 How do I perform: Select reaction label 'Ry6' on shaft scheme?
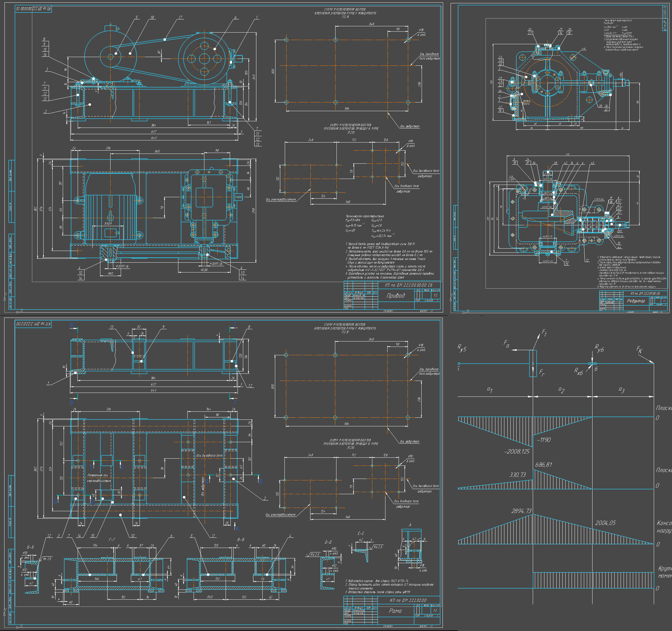click(x=599, y=348)
